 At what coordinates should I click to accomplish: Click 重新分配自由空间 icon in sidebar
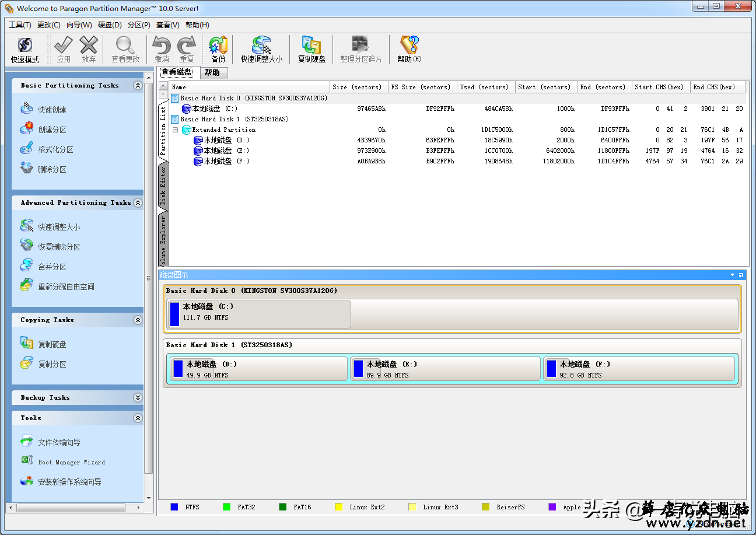27,286
